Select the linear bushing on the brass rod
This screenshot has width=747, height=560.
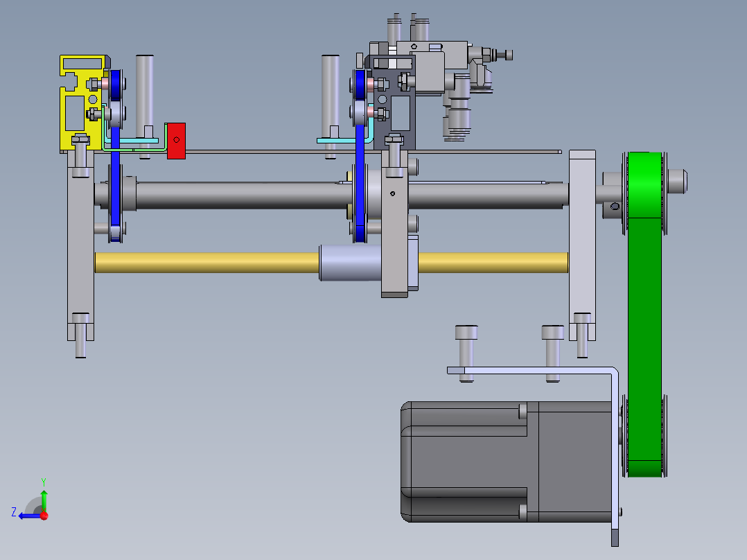point(351,263)
